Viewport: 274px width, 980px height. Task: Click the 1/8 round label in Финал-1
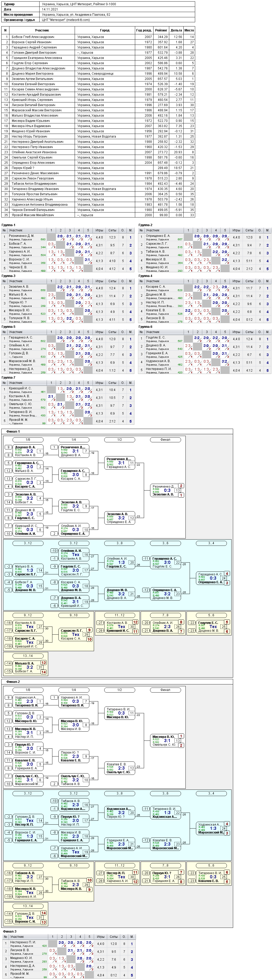pyautogui.click(x=28, y=439)
